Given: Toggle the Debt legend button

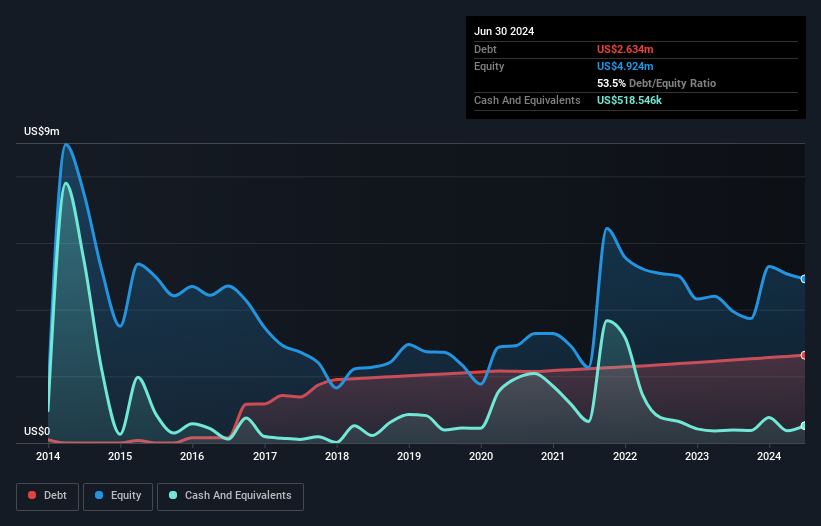Looking at the screenshot, I should coord(48,496).
